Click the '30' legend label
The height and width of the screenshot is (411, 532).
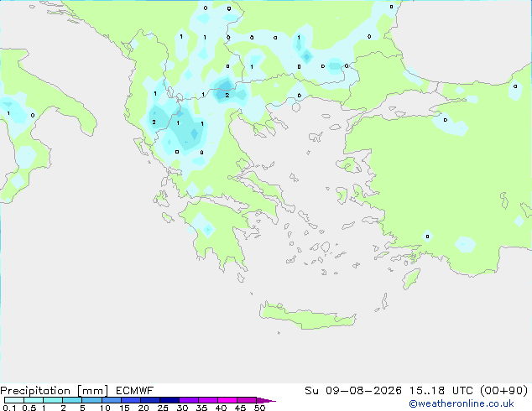pyautogui.click(x=182, y=408)
